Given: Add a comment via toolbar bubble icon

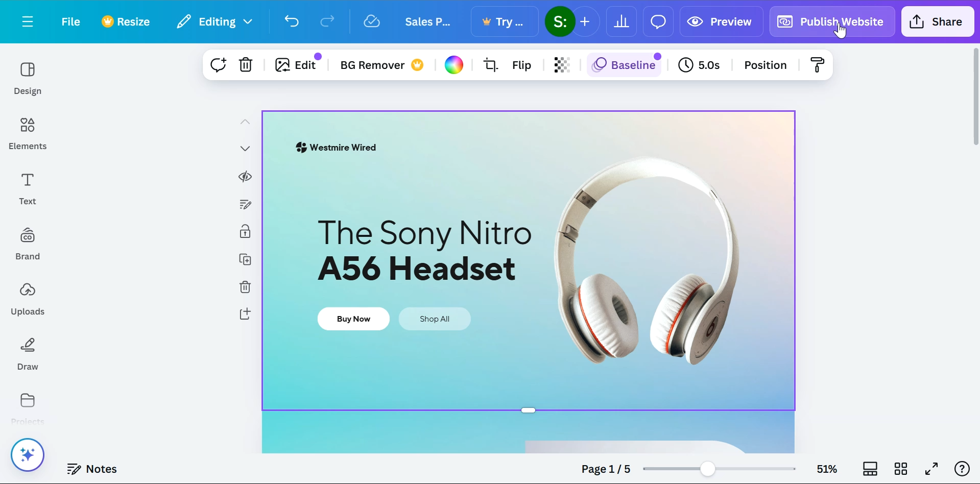Looking at the screenshot, I should (x=219, y=65).
